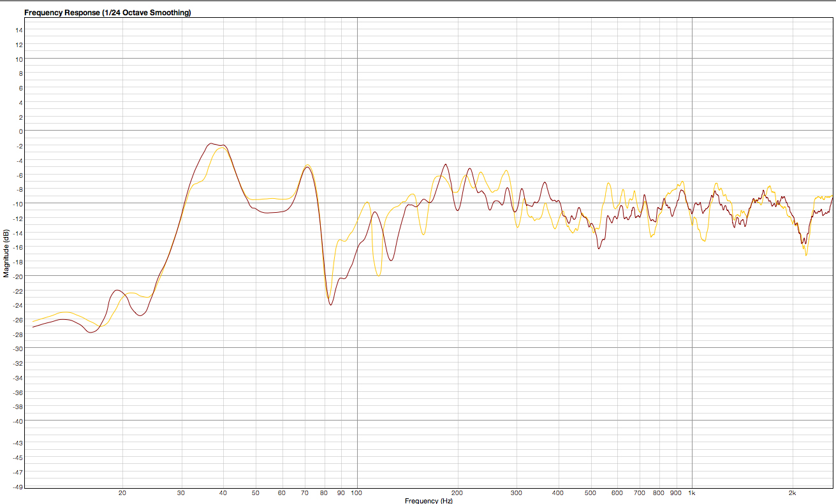
Task: Click the -36 dB tick label
Action: [x=18, y=392]
